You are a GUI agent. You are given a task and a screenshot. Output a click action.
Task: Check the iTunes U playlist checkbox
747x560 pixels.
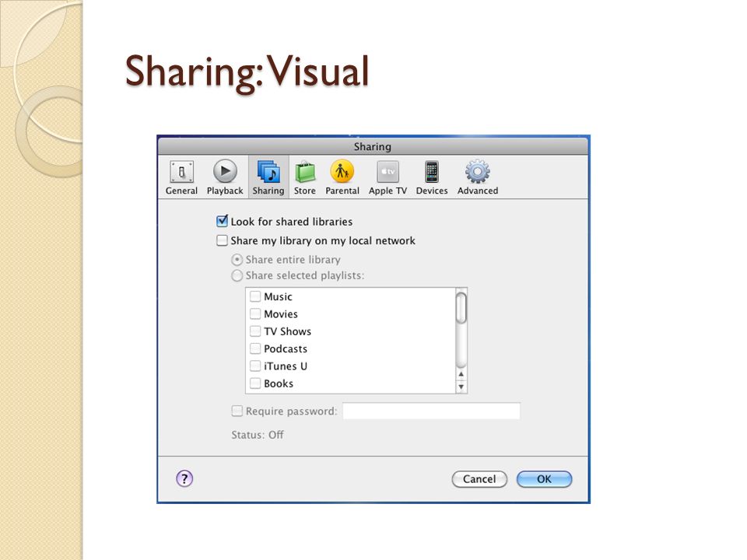(255, 366)
